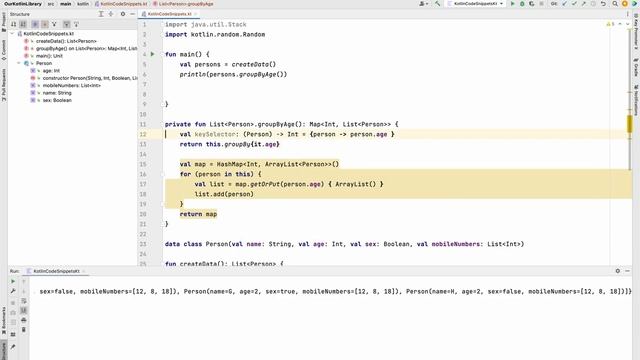Click the kotlin breadcrumb
Screen dimensions: 640x360
tap(83, 4)
